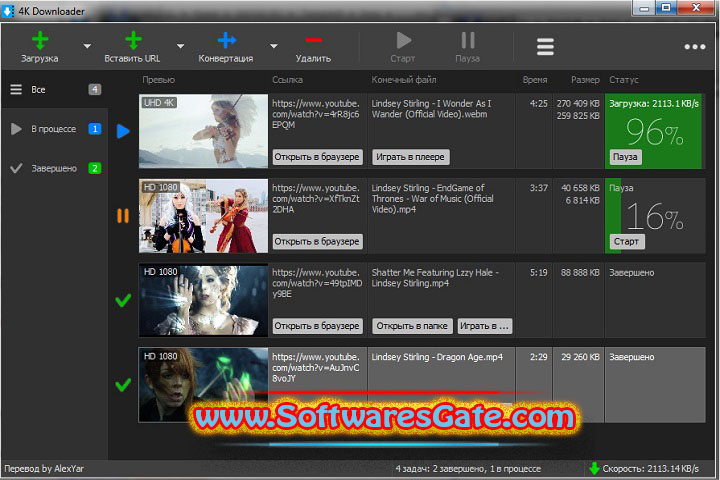Click the Старт play toolbar icon

403,40
